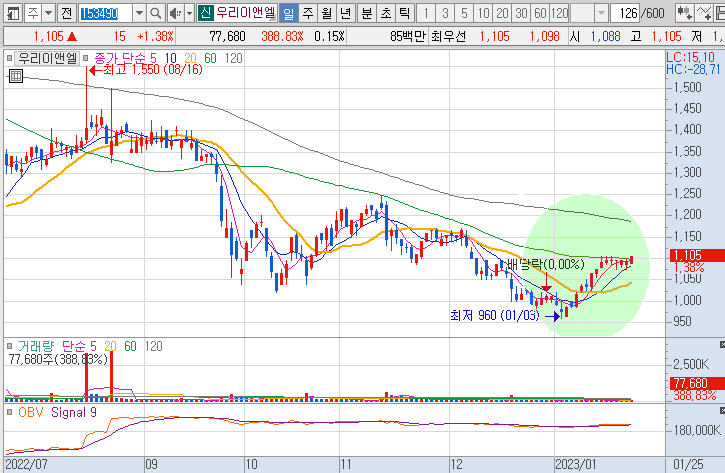Choose interval 10 button
This screenshot has width=725, height=473.
point(483,13)
